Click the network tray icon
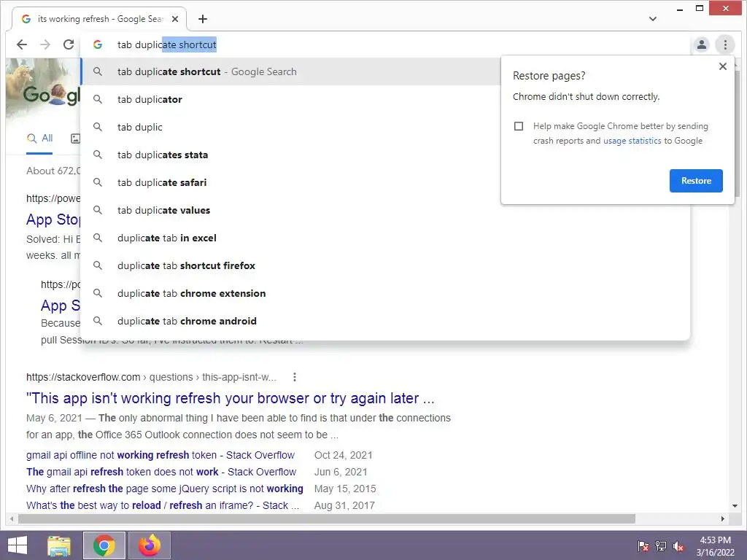747x560 pixels. [x=661, y=546]
